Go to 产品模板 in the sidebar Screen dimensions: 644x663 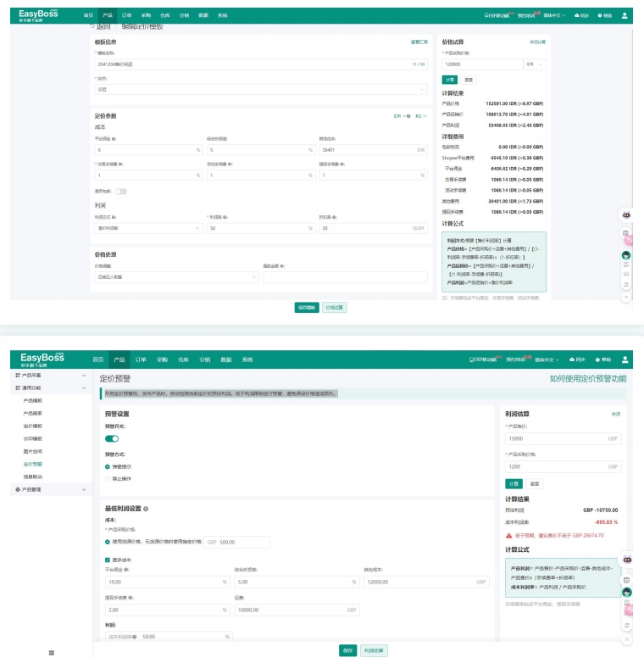coord(33,400)
